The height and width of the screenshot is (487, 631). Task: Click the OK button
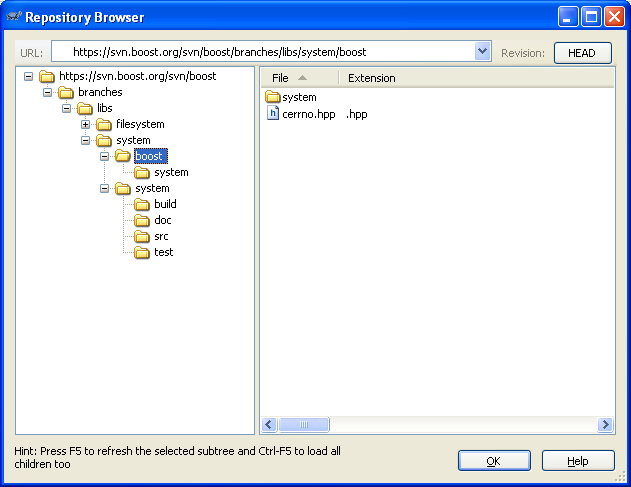494,461
